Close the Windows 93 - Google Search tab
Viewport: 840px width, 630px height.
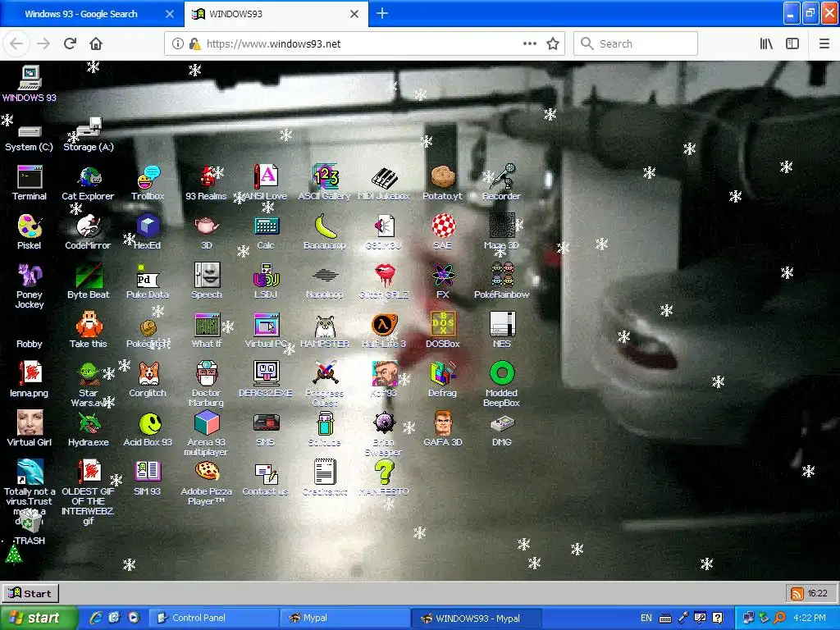(169, 14)
